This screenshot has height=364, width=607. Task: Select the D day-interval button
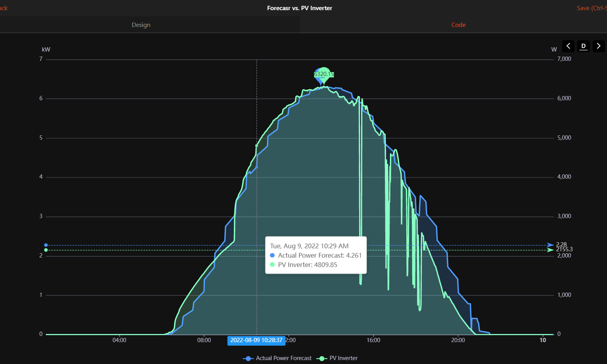coord(583,46)
